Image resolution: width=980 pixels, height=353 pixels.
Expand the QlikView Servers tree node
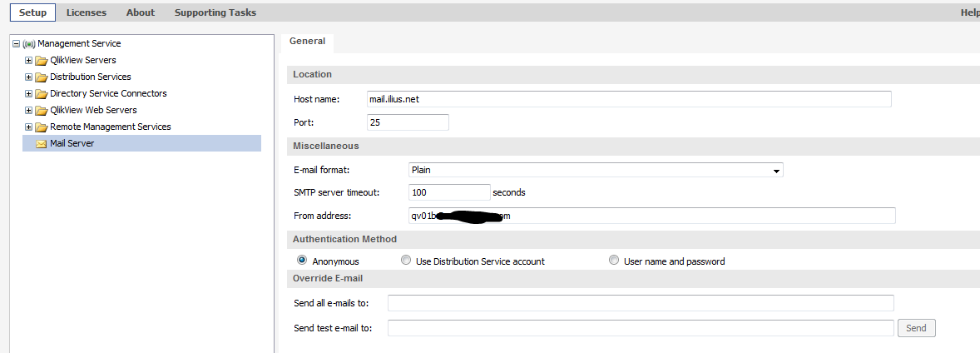[x=29, y=60]
